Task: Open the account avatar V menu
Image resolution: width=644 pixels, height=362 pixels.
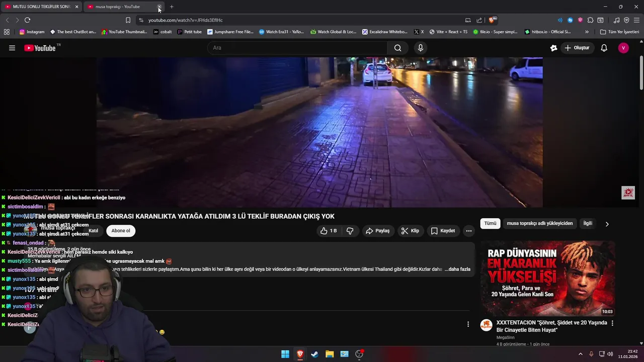Action: click(623, 48)
